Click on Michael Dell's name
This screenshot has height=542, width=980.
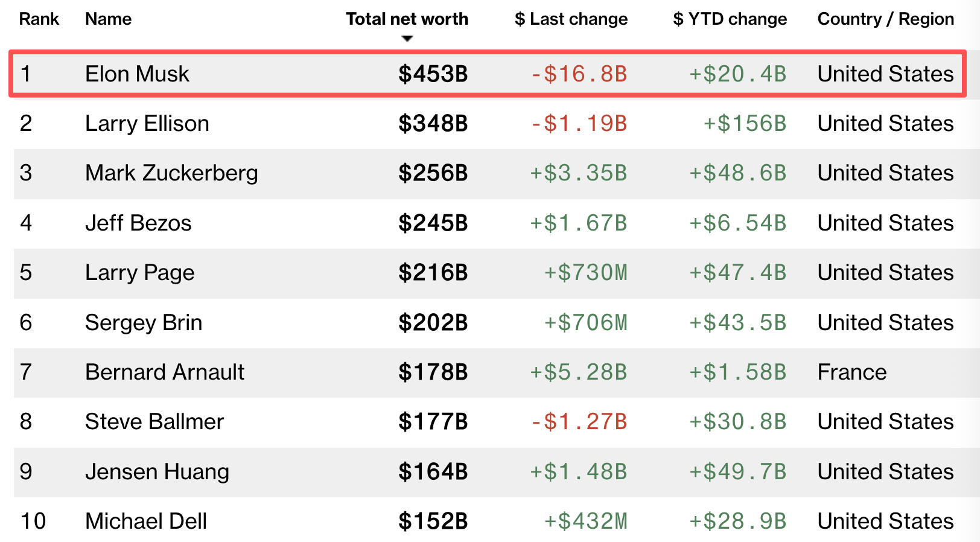146,521
